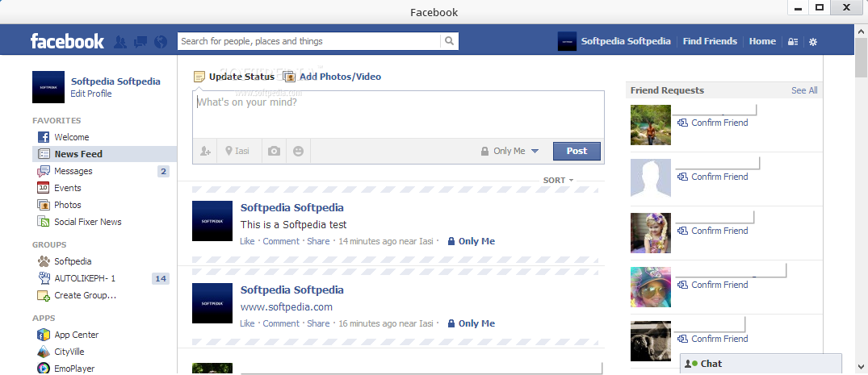
Task: Go to Home in top bar
Action: click(x=762, y=41)
